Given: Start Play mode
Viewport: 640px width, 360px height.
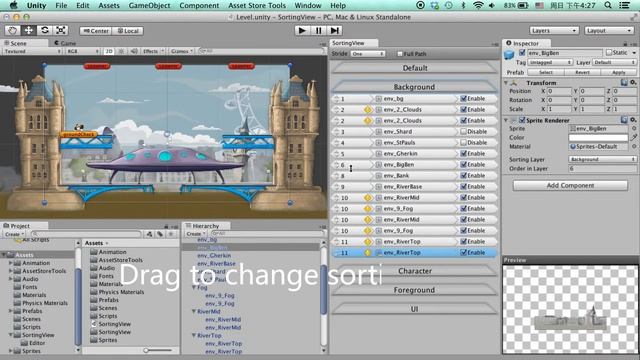Looking at the screenshot, I should [x=302, y=31].
